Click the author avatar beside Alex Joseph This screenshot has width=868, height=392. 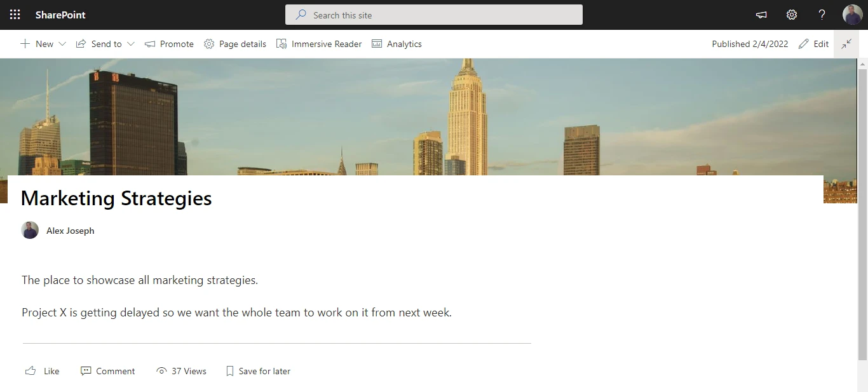point(30,230)
